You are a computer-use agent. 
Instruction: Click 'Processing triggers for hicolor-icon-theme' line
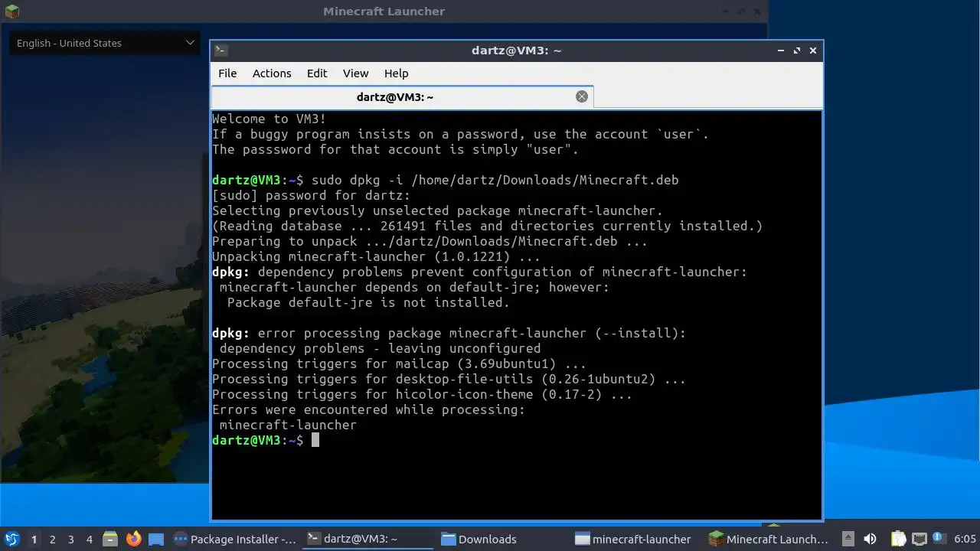pos(422,394)
